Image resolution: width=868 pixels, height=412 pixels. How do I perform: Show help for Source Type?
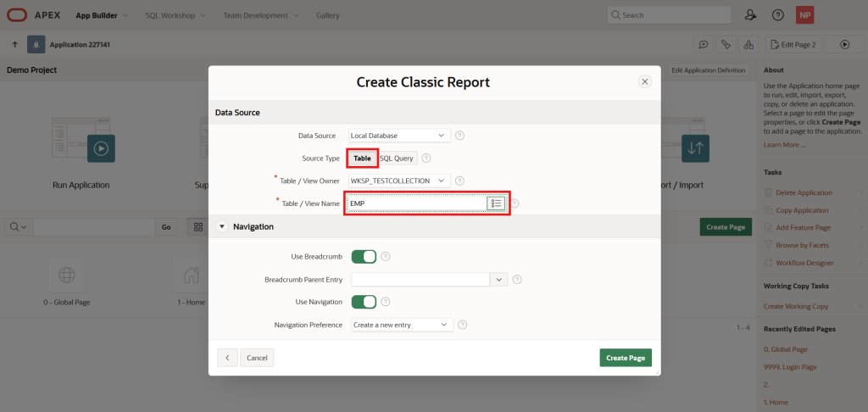pyautogui.click(x=426, y=159)
